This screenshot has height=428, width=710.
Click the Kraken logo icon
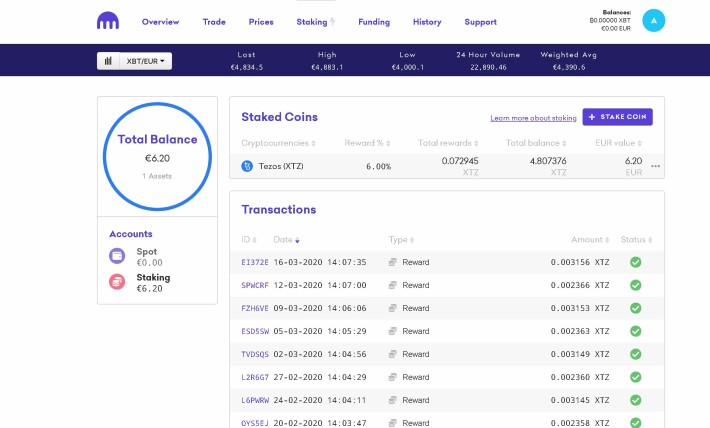[x=108, y=21]
